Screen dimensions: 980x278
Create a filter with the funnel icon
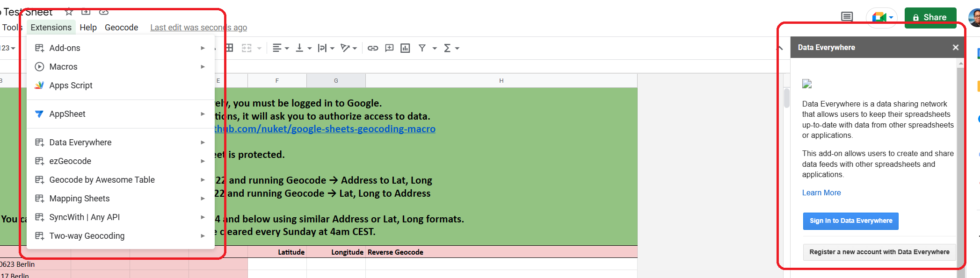tap(422, 48)
